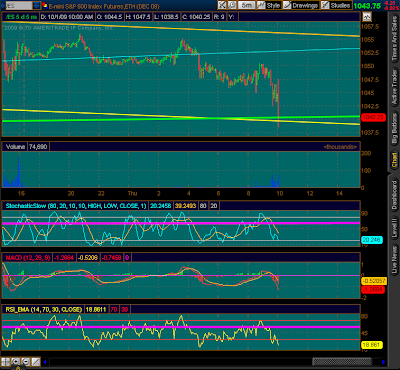Click the MACD value -0.7458 in header

tap(111, 257)
